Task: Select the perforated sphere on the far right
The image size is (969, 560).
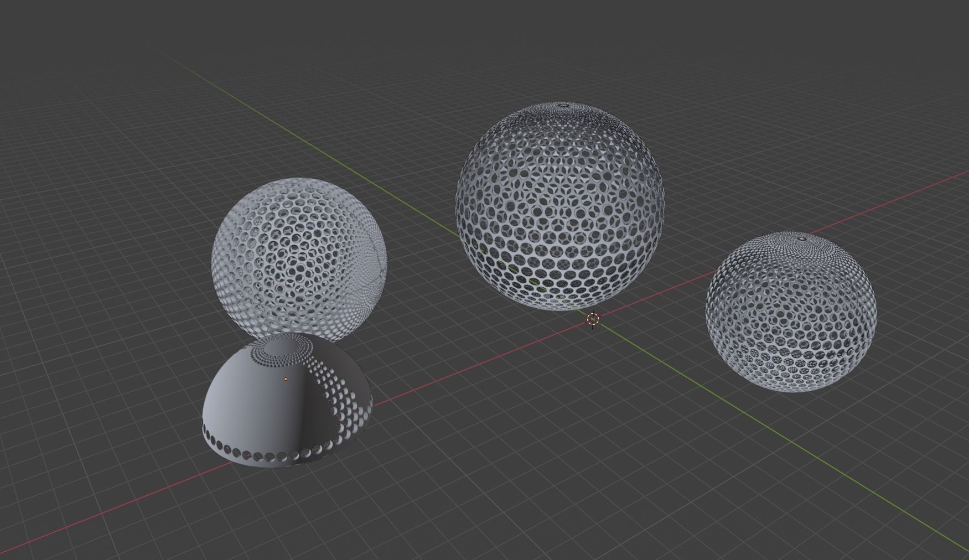Action: tap(791, 312)
